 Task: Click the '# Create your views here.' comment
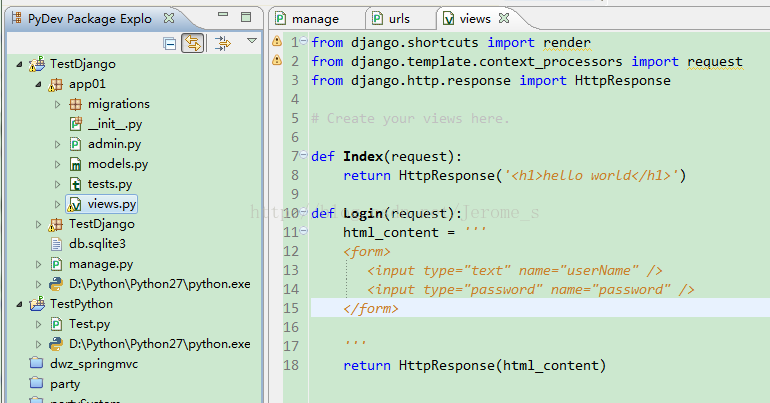point(411,119)
